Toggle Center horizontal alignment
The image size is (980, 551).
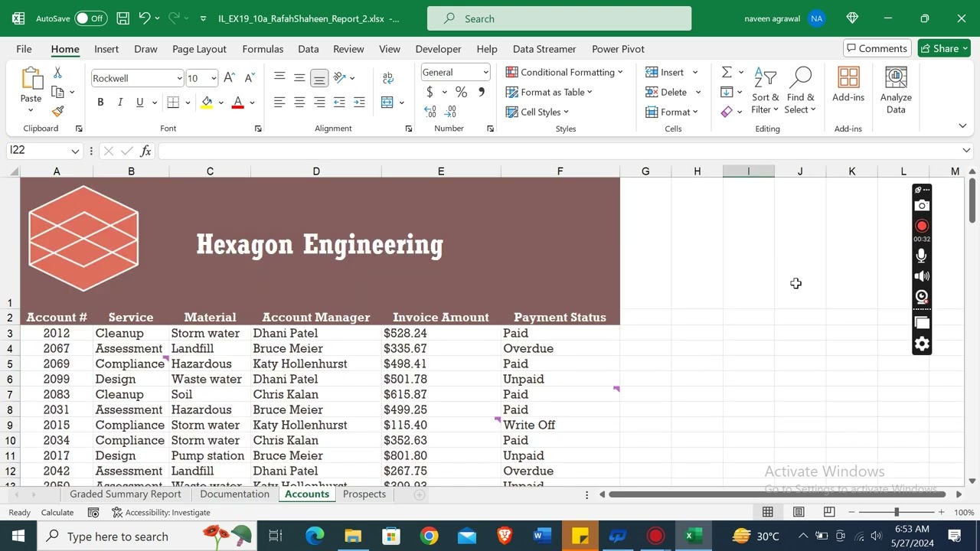click(x=299, y=103)
